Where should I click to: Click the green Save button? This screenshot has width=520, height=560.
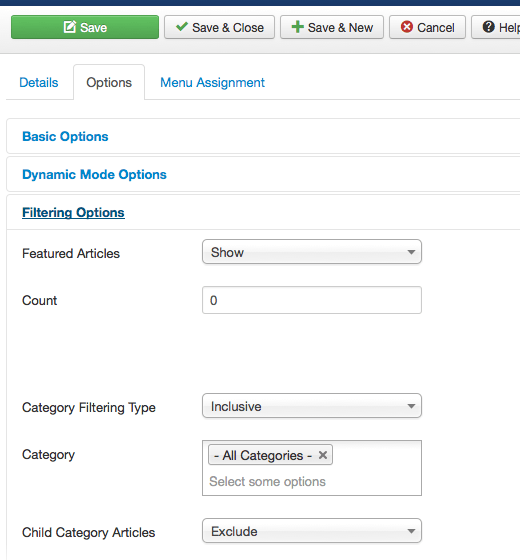[85, 27]
